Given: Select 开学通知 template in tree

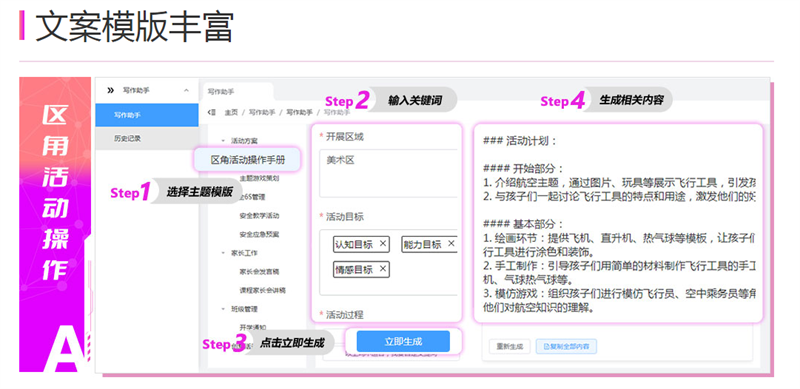Looking at the screenshot, I should (x=253, y=327).
